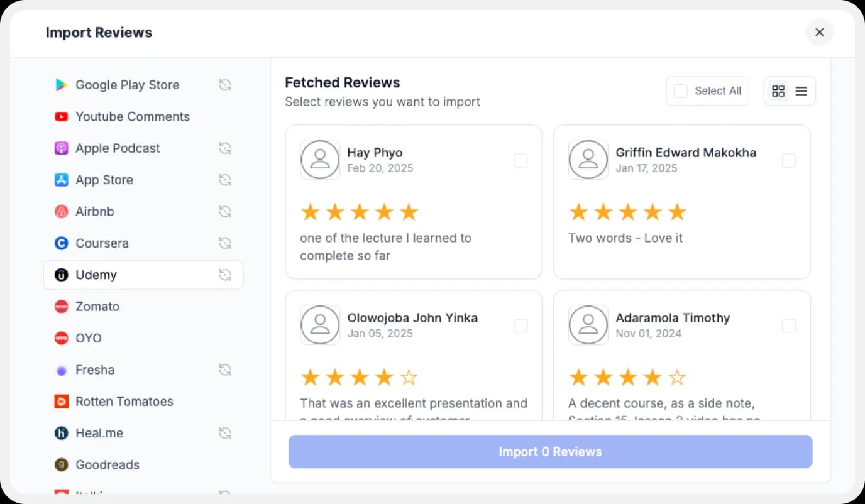The height and width of the screenshot is (504, 865).
Task: Select Griffin Edward Makokha's review
Action: [789, 161]
